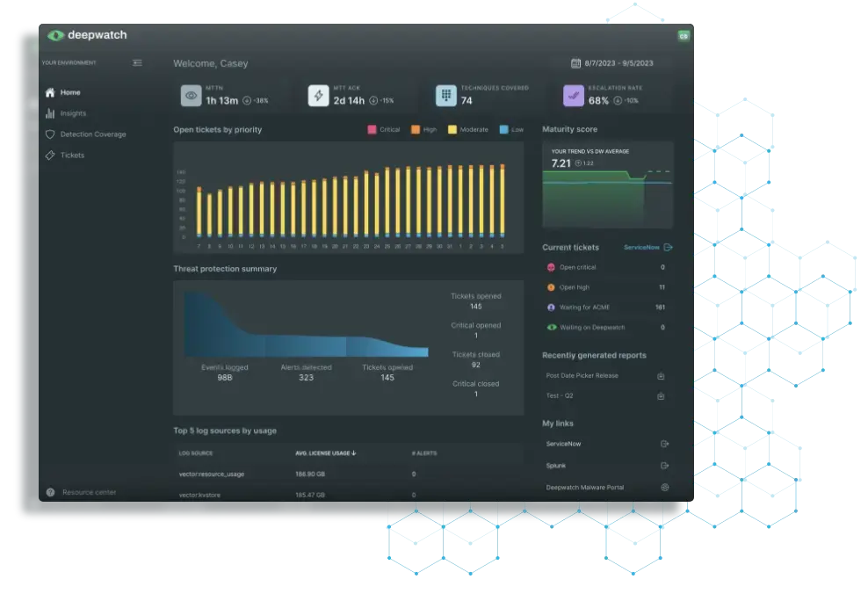Viewport: 868px width, 601px height.
Task: Click the Techniques Covered value 74
Action: (467, 101)
